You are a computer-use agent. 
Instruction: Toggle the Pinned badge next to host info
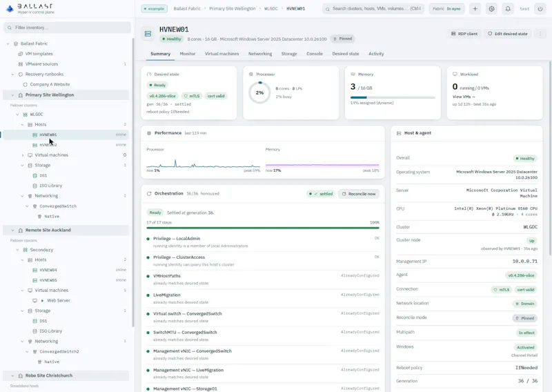pyautogui.click(x=342, y=39)
